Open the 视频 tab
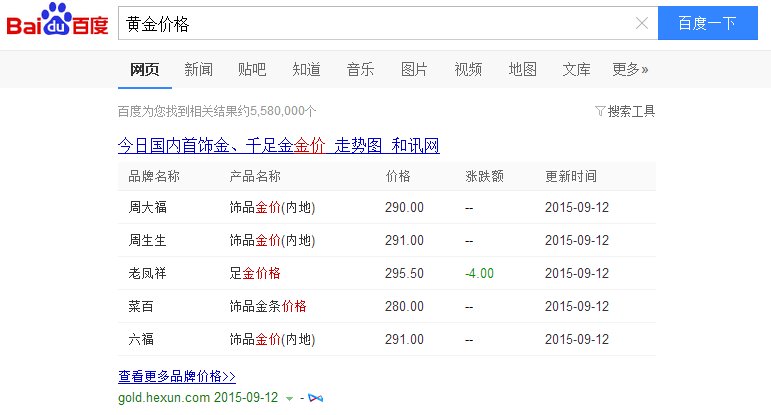This screenshot has width=771, height=415. point(468,69)
